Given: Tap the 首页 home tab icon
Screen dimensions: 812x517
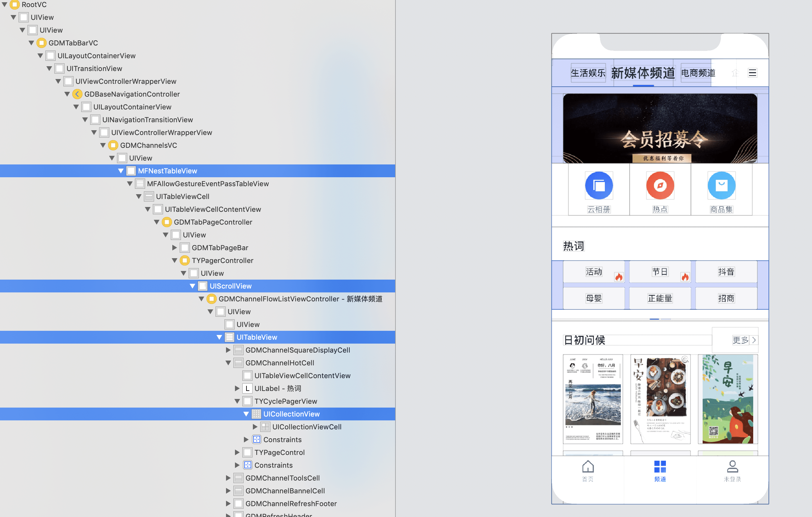Looking at the screenshot, I should coord(588,467).
